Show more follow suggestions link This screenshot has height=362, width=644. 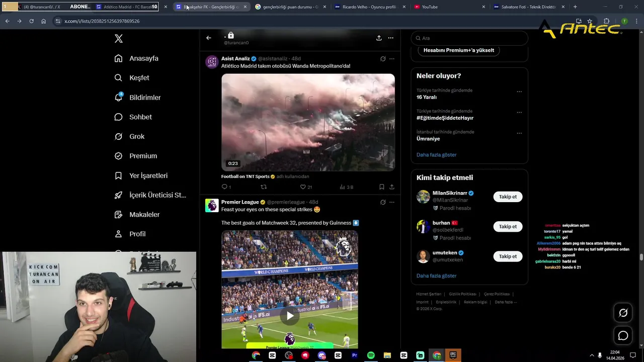436,276
